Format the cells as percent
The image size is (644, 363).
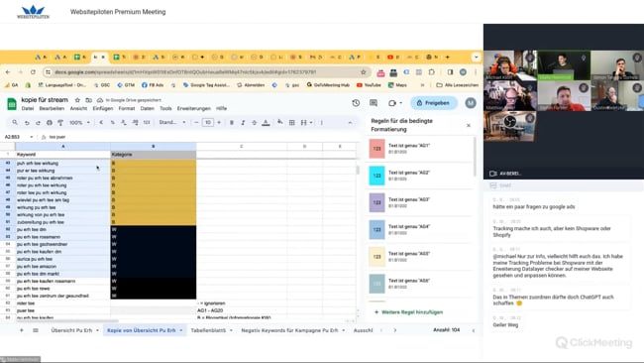(x=113, y=123)
